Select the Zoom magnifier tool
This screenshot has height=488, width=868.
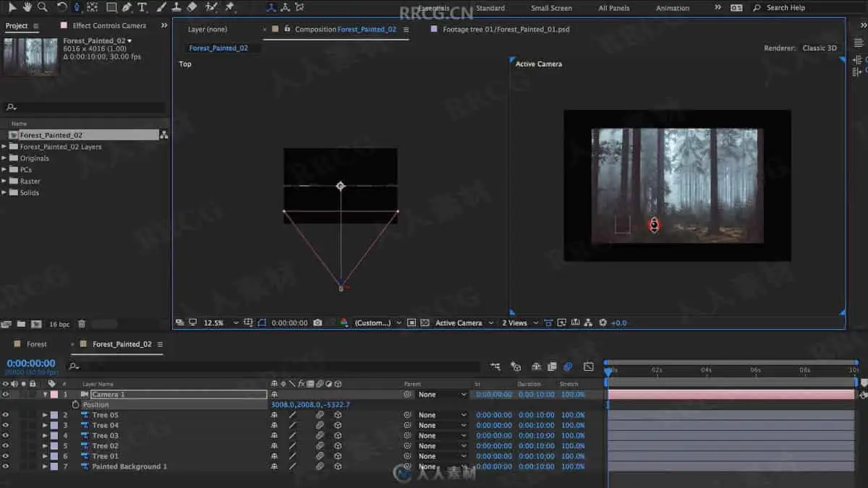(43, 7)
